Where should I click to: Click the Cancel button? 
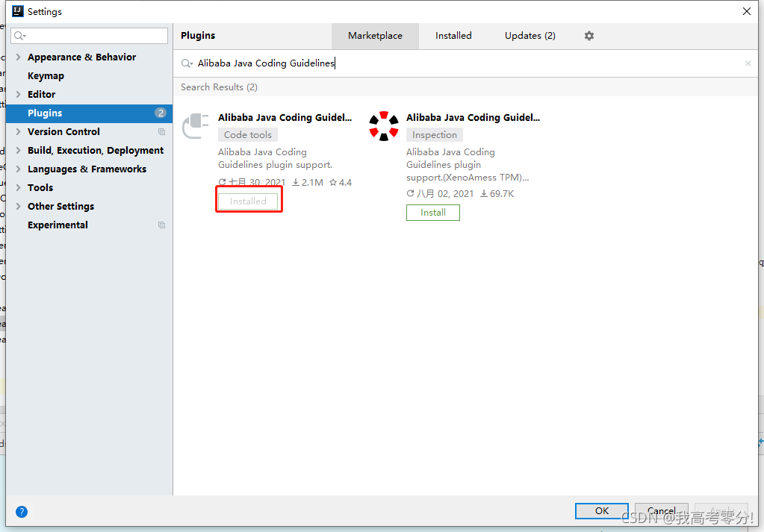[x=661, y=510]
